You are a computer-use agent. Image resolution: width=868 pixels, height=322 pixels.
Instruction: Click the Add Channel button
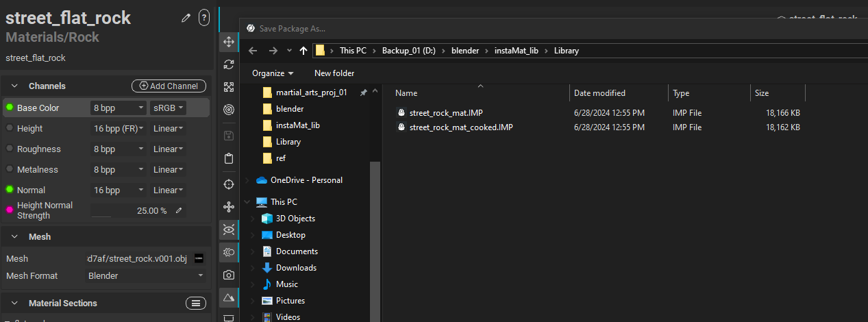(x=169, y=86)
